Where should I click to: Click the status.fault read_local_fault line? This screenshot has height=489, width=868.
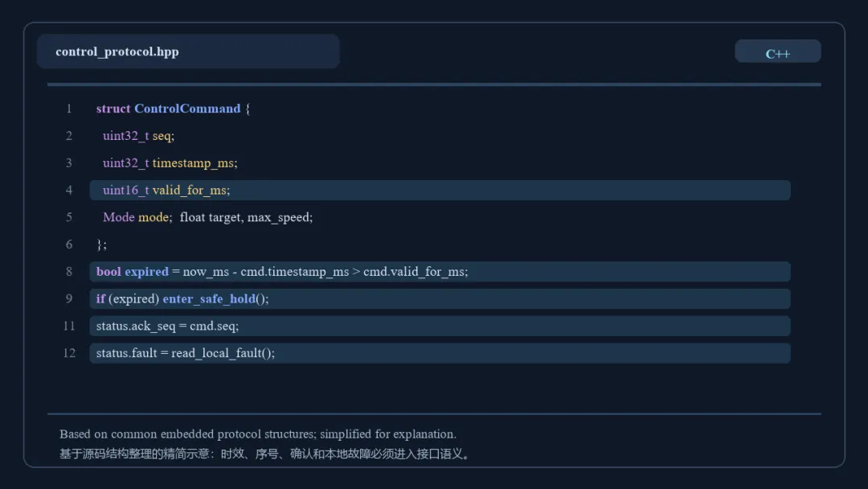click(440, 353)
